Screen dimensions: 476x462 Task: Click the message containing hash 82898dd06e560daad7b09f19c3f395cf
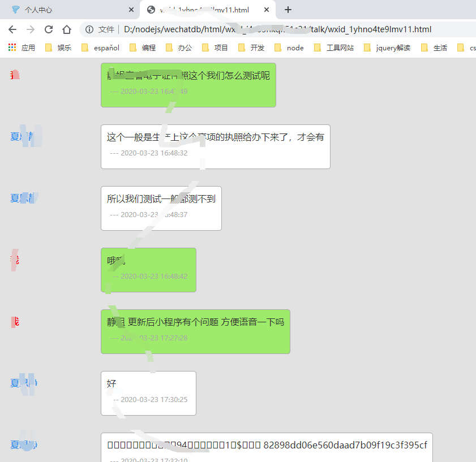(267, 447)
